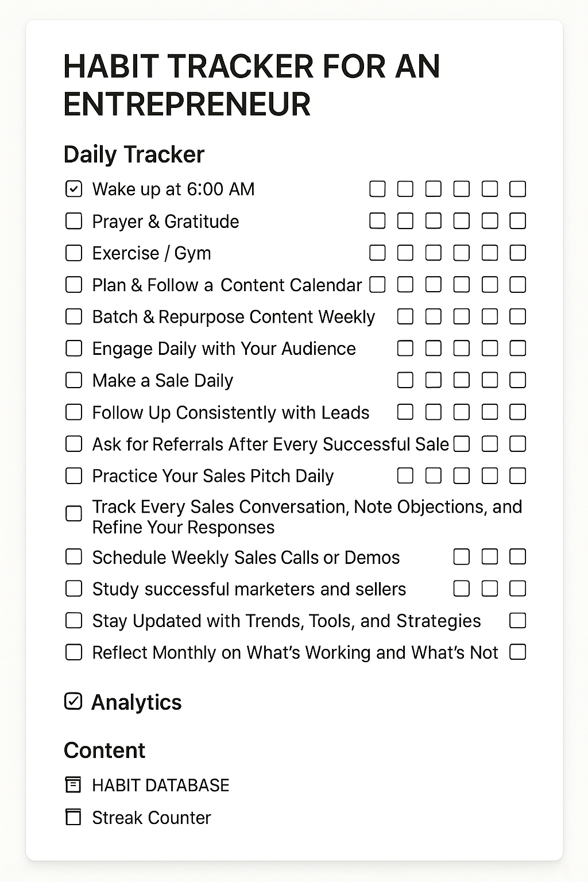Tick the Exercise / Gym habit checkbox

(x=73, y=253)
